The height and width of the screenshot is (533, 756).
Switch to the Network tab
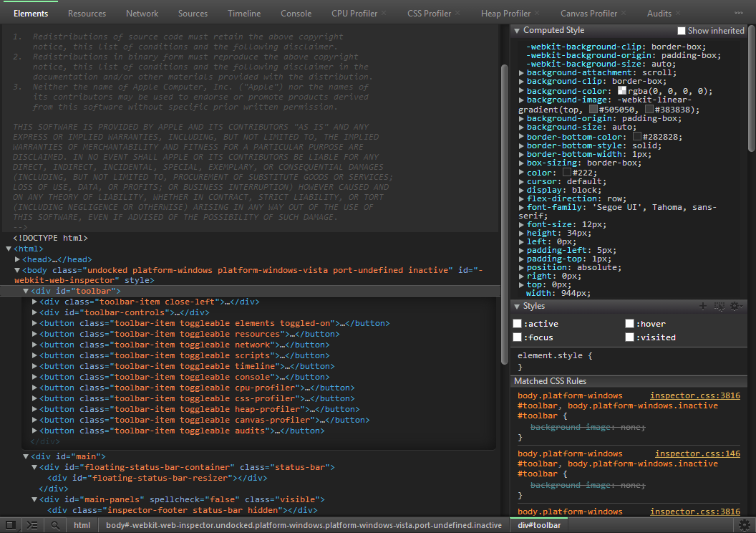(x=142, y=12)
